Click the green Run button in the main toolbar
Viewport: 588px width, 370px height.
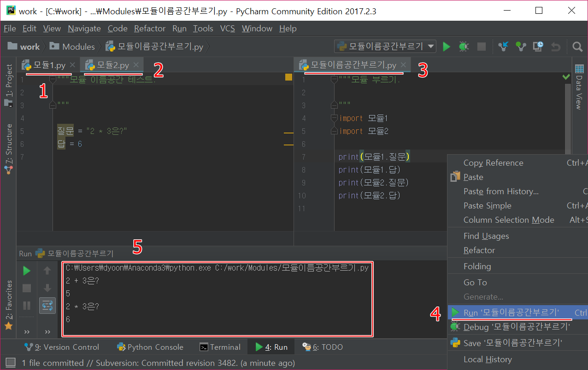coord(446,46)
